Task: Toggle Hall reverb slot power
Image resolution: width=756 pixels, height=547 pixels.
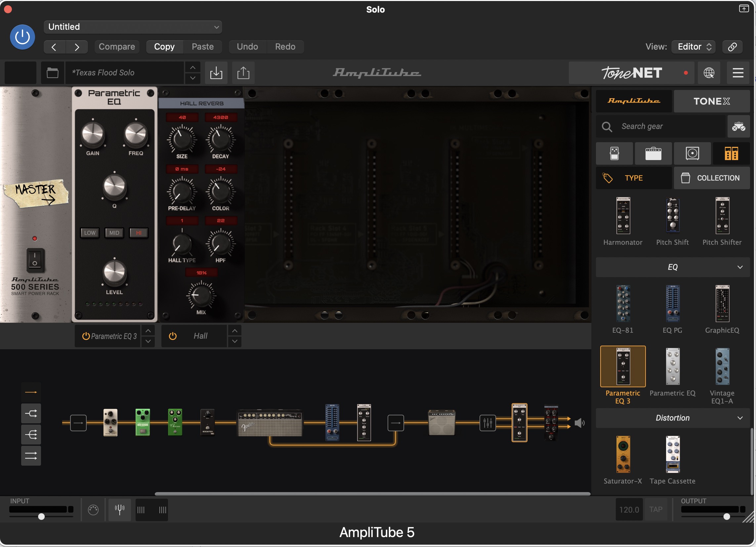Action: [172, 336]
